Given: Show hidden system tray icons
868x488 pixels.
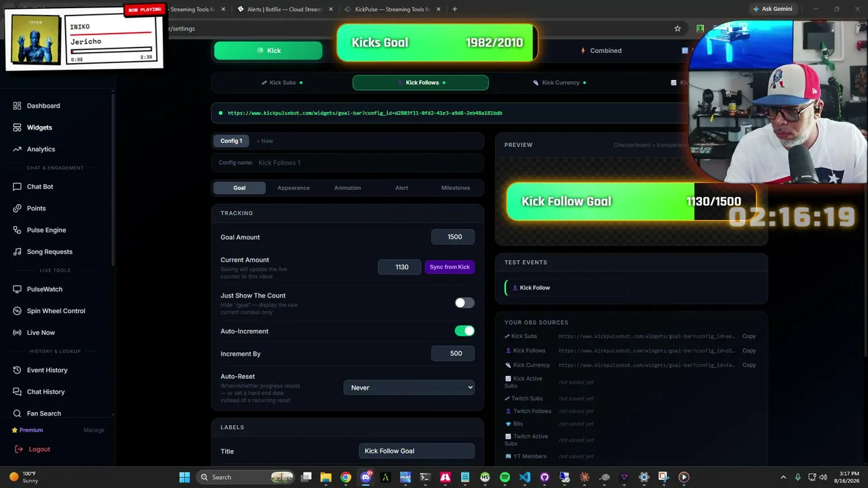Looking at the screenshot, I should click(x=783, y=477).
